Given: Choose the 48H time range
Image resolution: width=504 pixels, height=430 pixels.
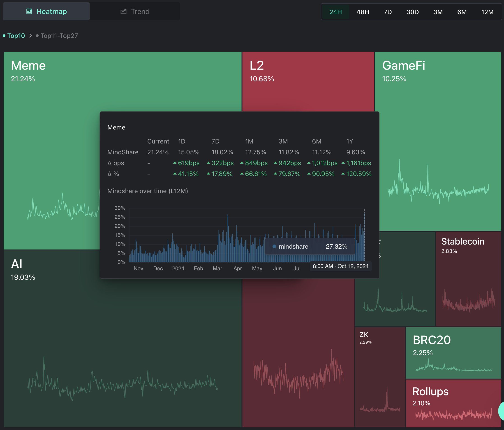Looking at the screenshot, I should click(363, 12).
